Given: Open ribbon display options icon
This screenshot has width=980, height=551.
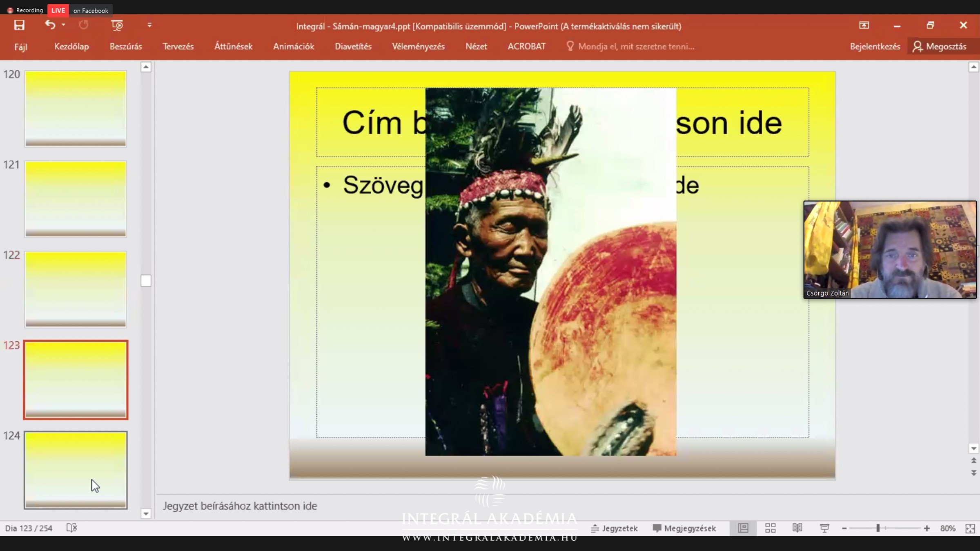Looking at the screenshot, I should point(864,25).
